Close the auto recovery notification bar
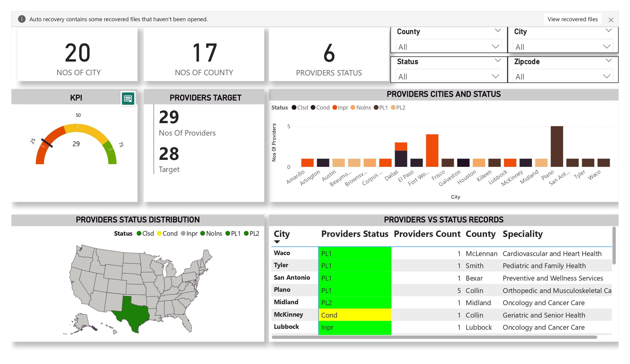The image size is (630, 364). (x=611, y=20)
